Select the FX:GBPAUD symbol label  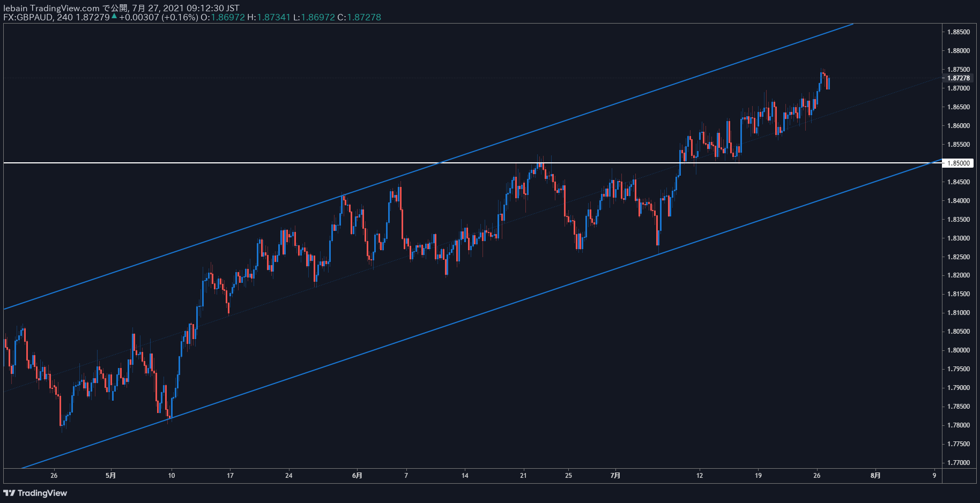(28, 17)
